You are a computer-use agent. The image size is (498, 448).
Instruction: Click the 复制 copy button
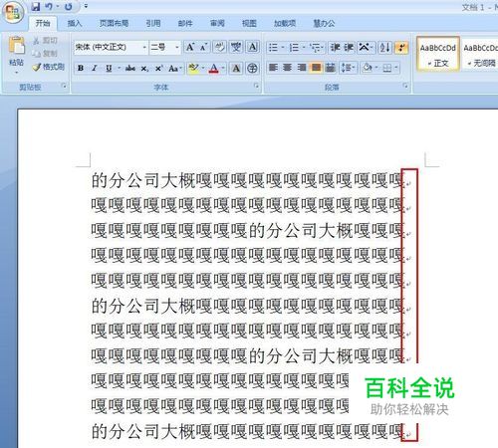[x=46, y=53]
